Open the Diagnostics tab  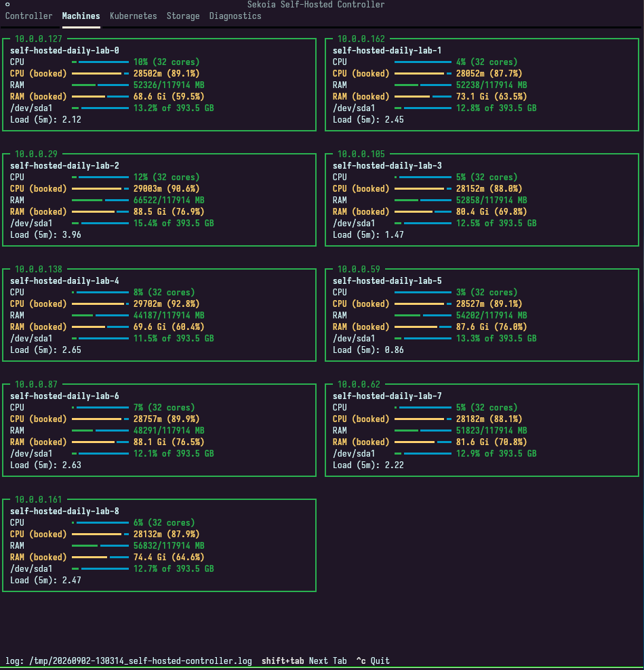click(x=235, y=16)
